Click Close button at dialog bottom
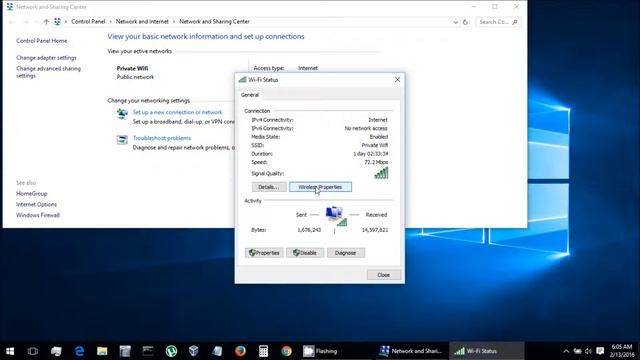The height and width of the screenshot is (360, 640). [384, 275]
